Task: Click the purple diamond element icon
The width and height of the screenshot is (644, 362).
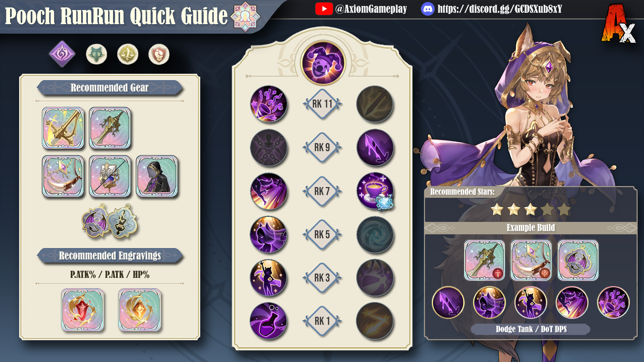Action: [62, 54]
